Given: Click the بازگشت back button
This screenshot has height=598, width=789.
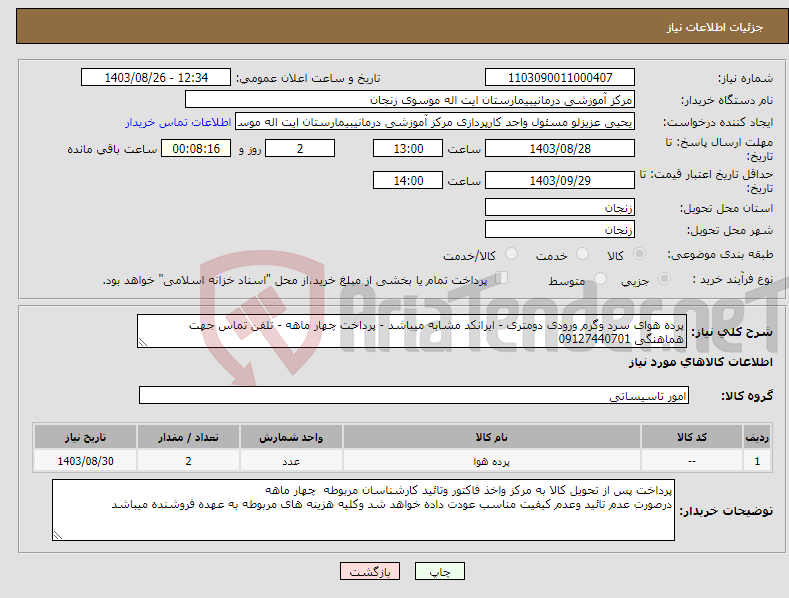Looking at the screenshot, I should pyautogui.click(x=370, y=572).
